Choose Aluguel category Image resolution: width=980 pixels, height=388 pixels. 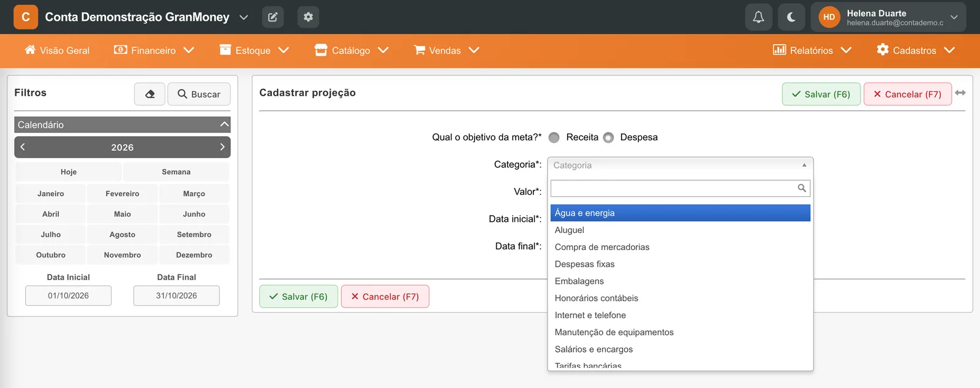[x=680, y=230]
